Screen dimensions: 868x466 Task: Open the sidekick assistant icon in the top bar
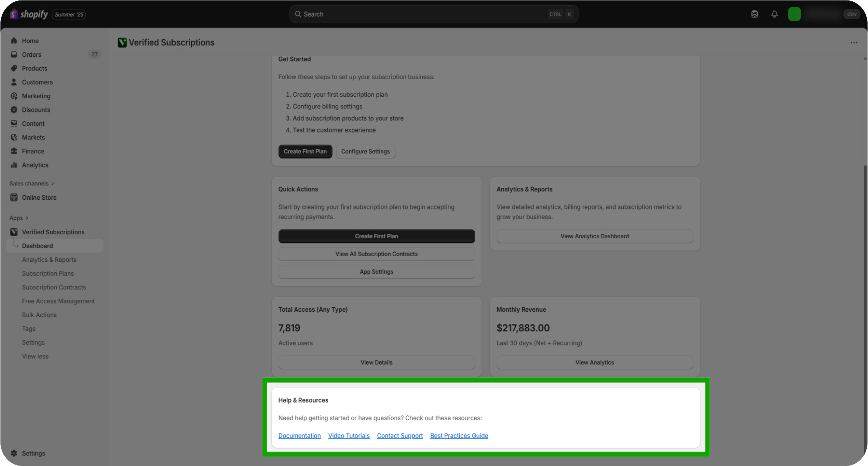pyautogui.click(x=754, y=14)
